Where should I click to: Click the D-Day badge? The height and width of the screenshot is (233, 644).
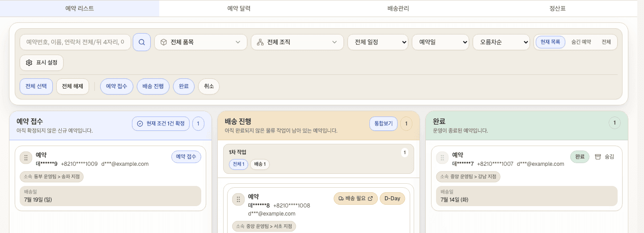point(392,198)
